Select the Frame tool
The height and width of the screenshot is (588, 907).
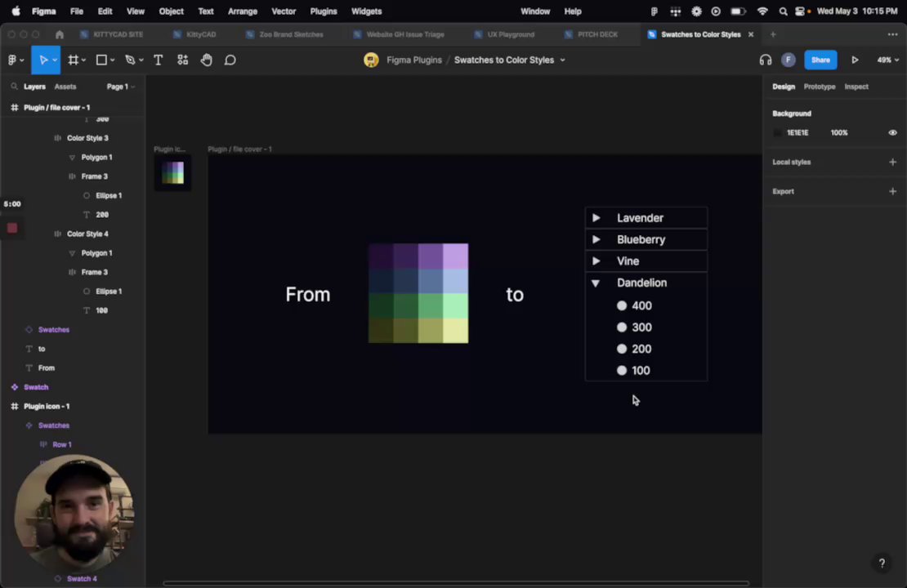pyautogui.click(x=73, y=60)
